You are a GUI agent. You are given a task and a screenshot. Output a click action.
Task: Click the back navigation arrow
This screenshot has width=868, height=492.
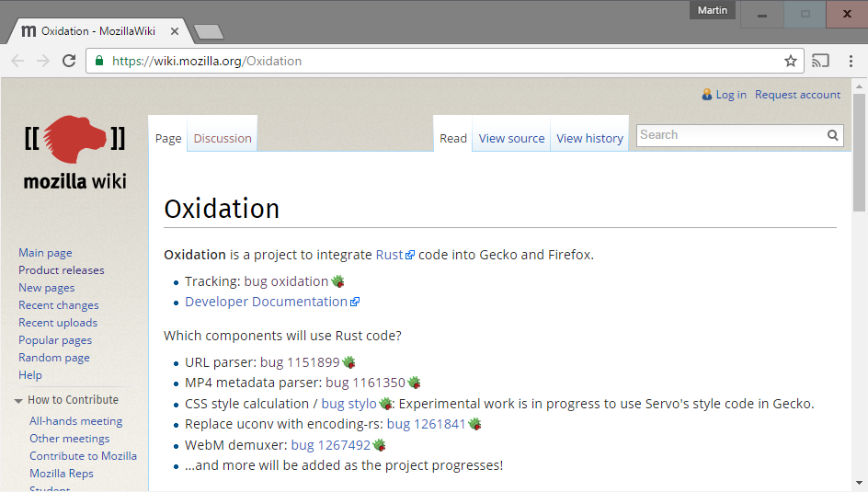point(17,62)
